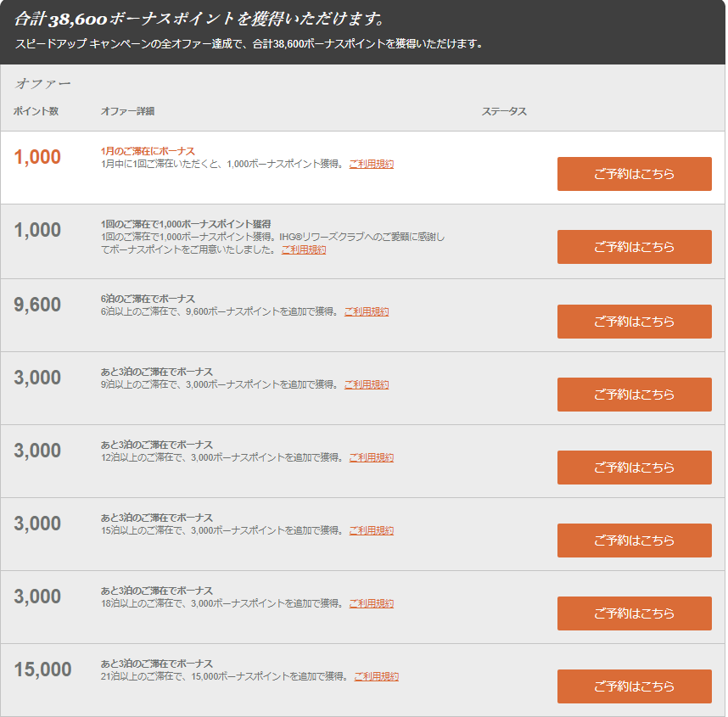Open ご利用規約 link for 15泊以上 offer
The height and width of the screenshot is (717, 728).
372,530
